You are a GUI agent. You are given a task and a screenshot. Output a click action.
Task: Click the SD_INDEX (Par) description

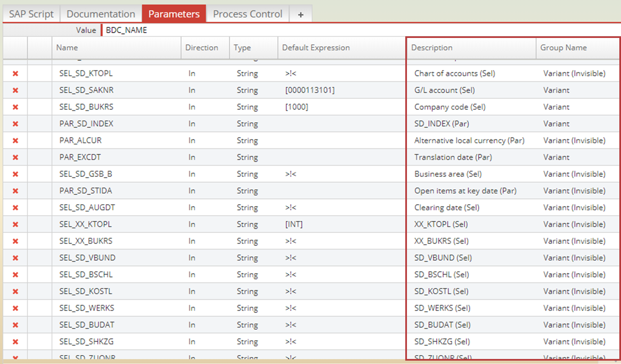pos(442,124)
